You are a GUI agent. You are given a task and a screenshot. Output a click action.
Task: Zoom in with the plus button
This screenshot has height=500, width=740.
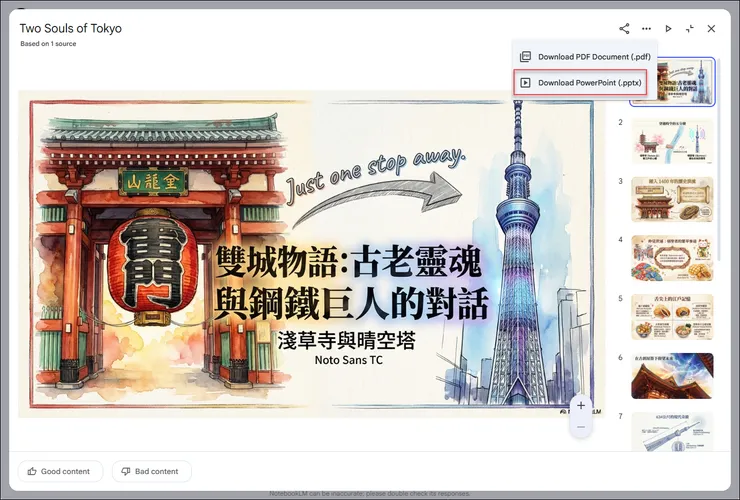click(x=581, y=405)
